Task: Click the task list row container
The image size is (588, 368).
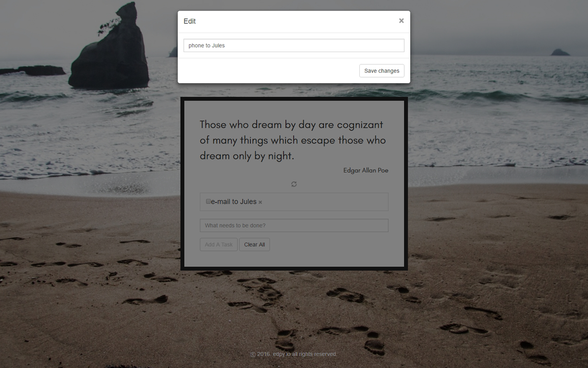Action: 322,201
